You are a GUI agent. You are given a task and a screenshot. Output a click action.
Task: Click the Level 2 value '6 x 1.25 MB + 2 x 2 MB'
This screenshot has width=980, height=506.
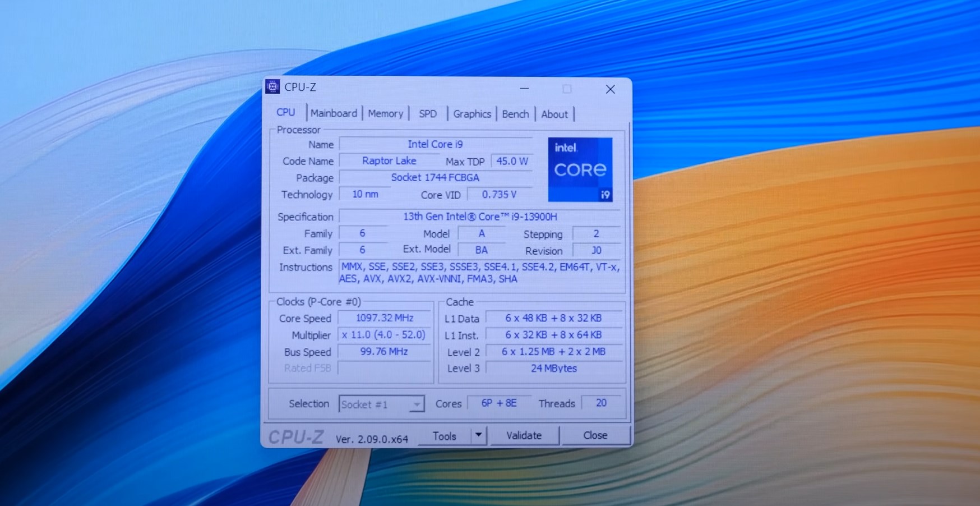[x=554, y=352]
